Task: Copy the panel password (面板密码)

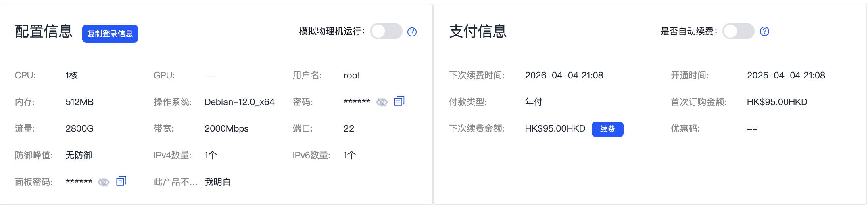Action: coord(121,181)
